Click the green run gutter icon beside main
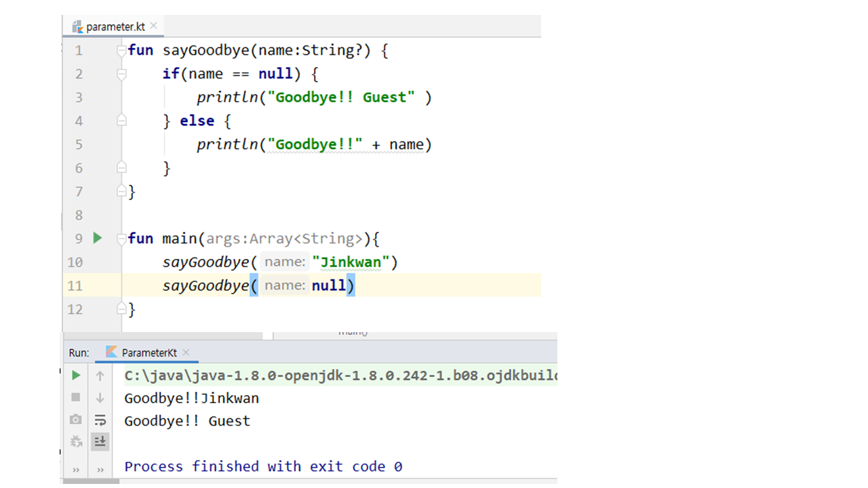The width and height of the screenshot is (868, 488). point(98,238)
